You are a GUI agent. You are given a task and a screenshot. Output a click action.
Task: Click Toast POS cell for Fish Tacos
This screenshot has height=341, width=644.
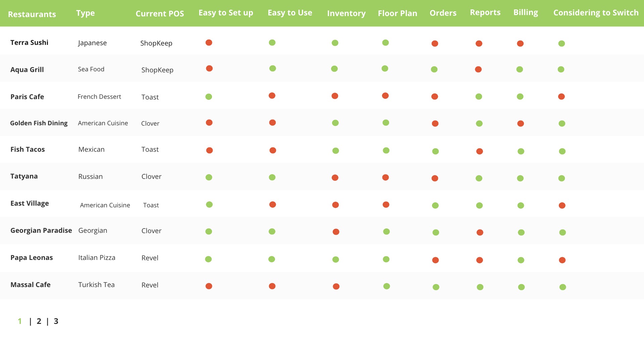150,149
